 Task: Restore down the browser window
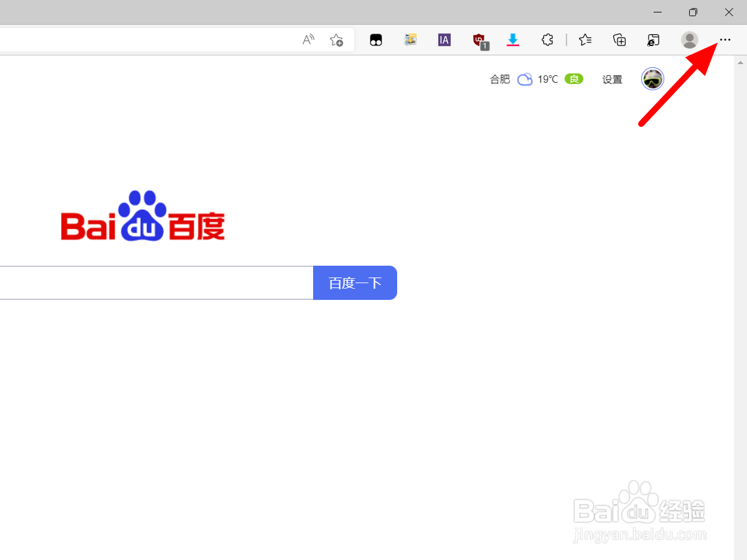tap(693, 12)
